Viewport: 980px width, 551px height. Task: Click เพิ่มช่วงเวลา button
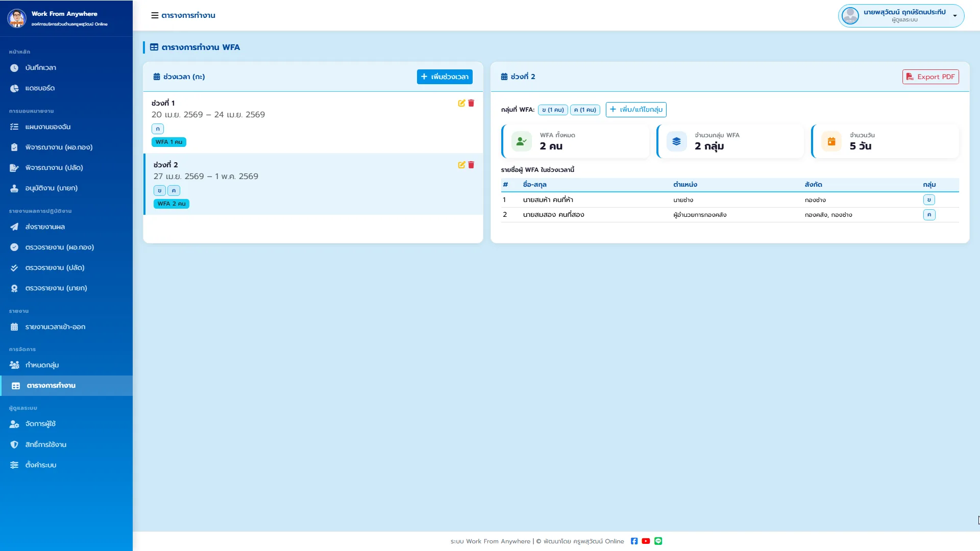click(445, 77)
